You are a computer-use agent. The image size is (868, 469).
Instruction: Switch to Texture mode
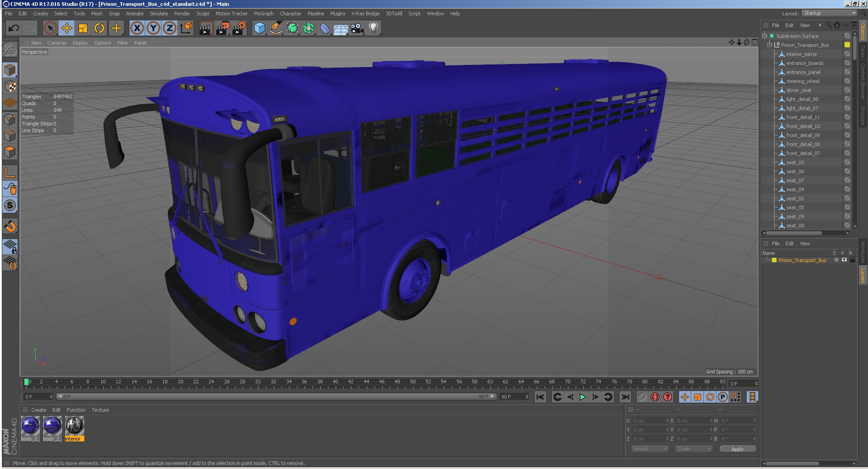10,86
